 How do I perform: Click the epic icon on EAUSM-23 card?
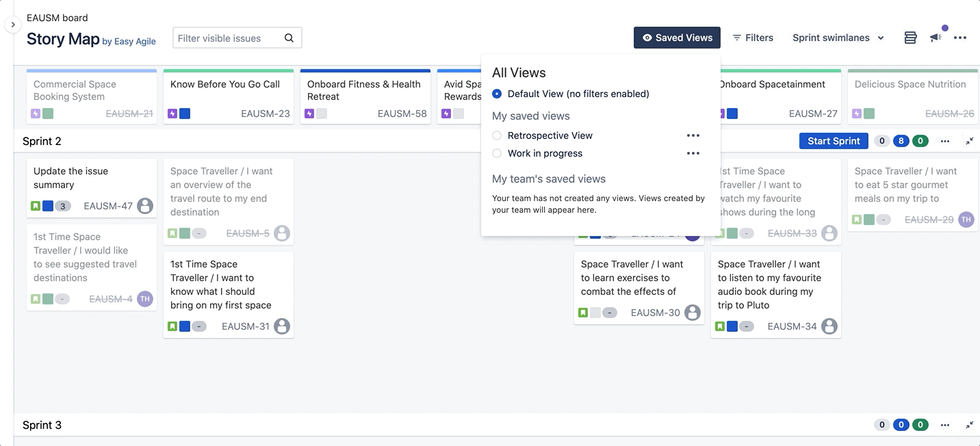(x=172, y=114)
